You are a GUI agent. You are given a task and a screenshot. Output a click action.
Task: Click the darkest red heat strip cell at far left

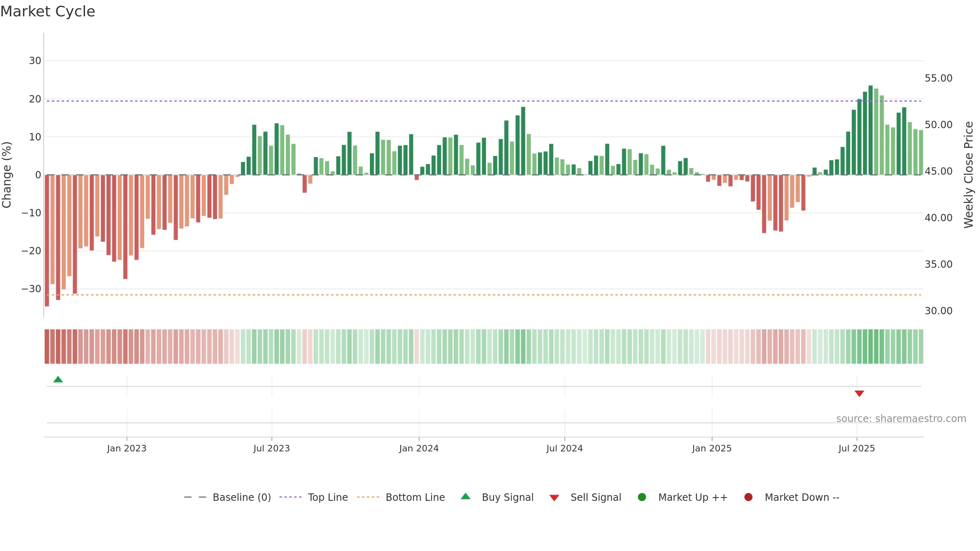point(47,347)
